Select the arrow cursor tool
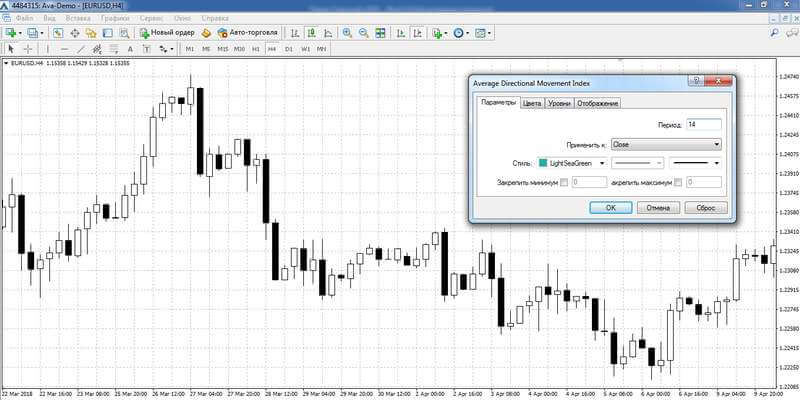This screenshot has width=800, height=400. [11, 49]
